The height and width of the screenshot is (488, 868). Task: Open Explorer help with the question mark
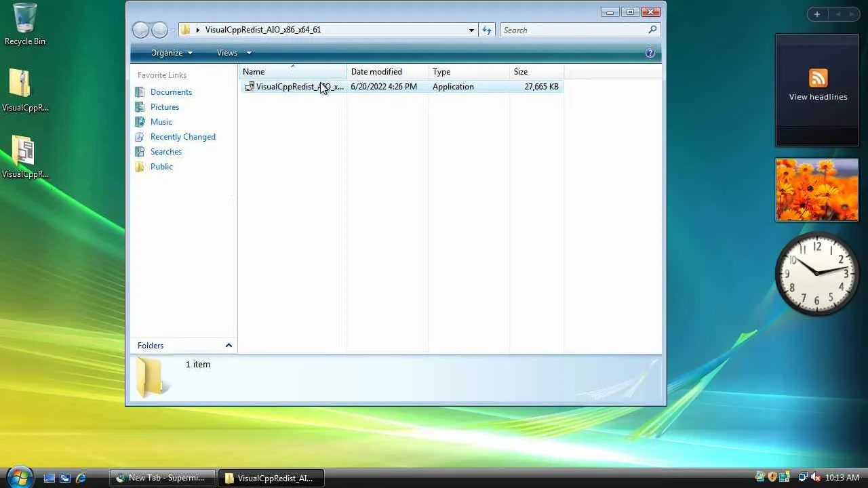tap(650, 53)
